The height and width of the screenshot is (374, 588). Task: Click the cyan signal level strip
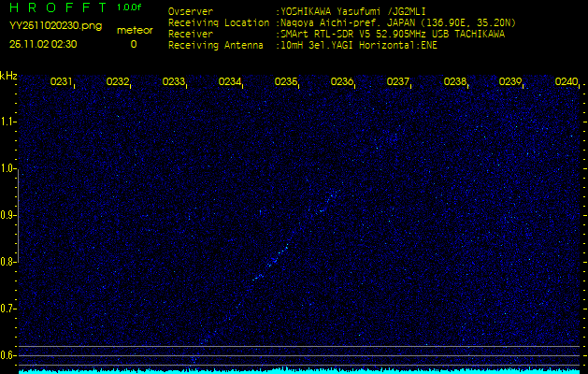click(x=294, y=370)
